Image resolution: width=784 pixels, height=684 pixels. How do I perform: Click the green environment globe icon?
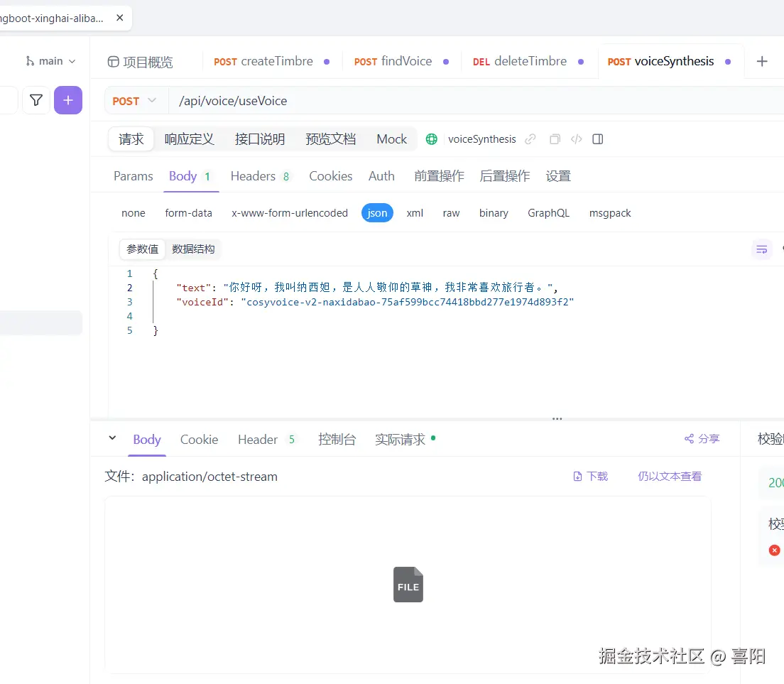[432, 139]
